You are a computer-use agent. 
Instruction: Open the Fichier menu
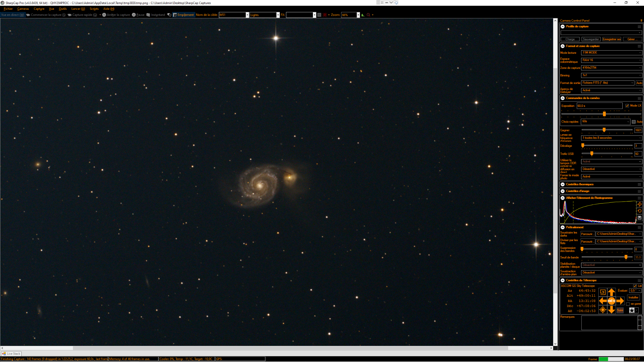[8, 9]
